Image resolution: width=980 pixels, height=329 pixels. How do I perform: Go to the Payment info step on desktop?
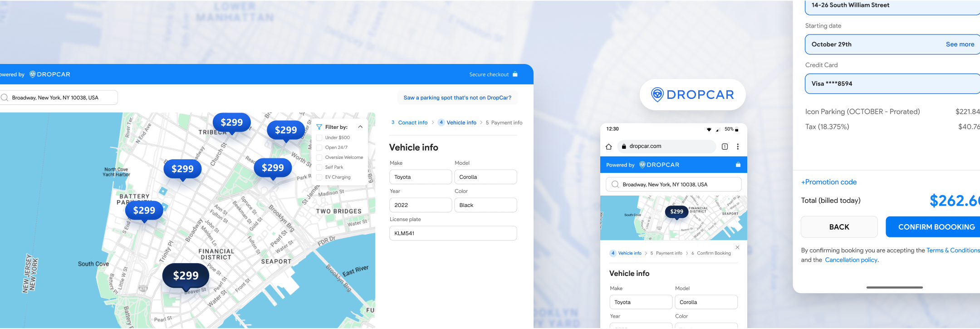[504, 123]
